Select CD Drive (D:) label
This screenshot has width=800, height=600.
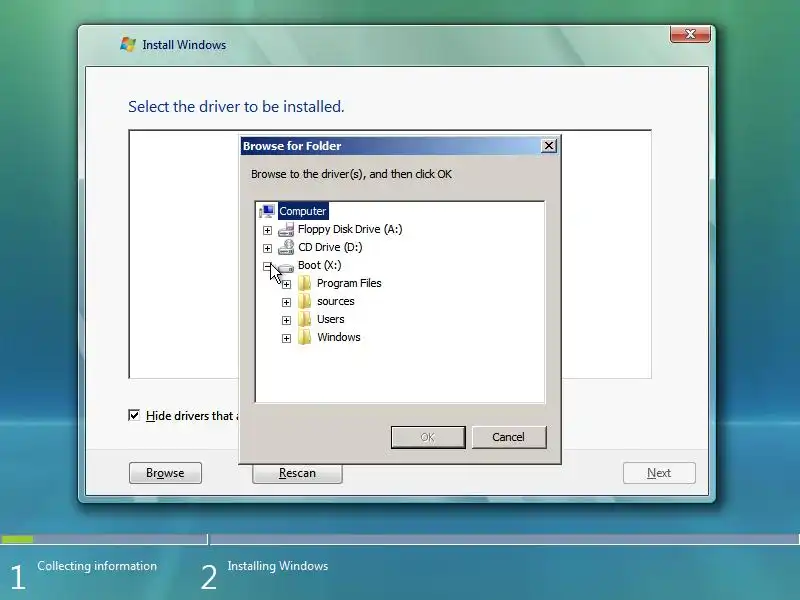[x=330, y=247]
